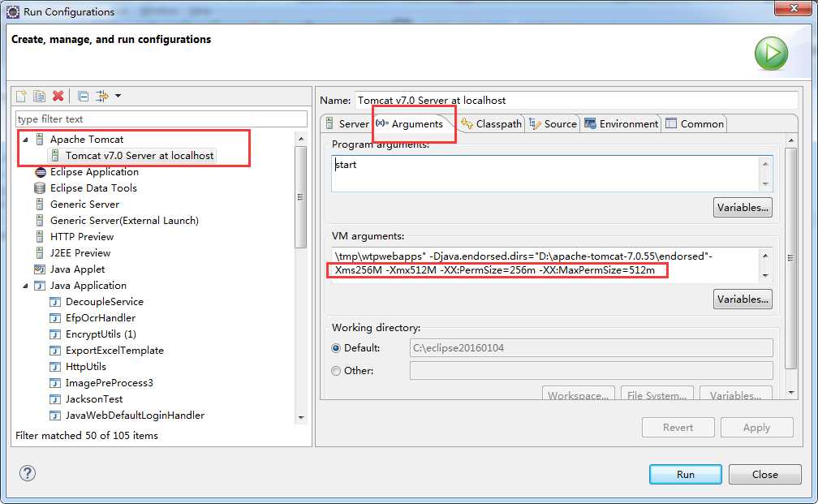
Task: Click the JacksonTest launch icon
Action: click(x=55, y=398)
